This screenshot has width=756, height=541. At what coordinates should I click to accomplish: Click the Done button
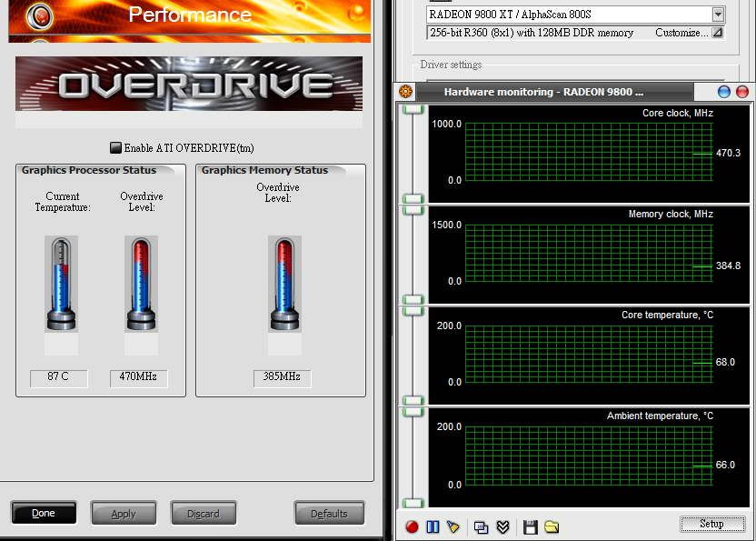tap(44, 513)
